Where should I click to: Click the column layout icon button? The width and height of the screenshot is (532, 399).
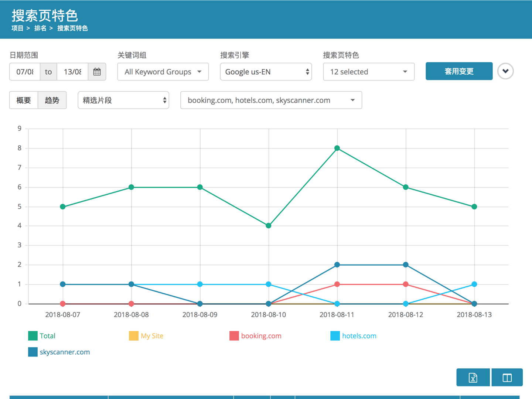(x=507, y=378)
